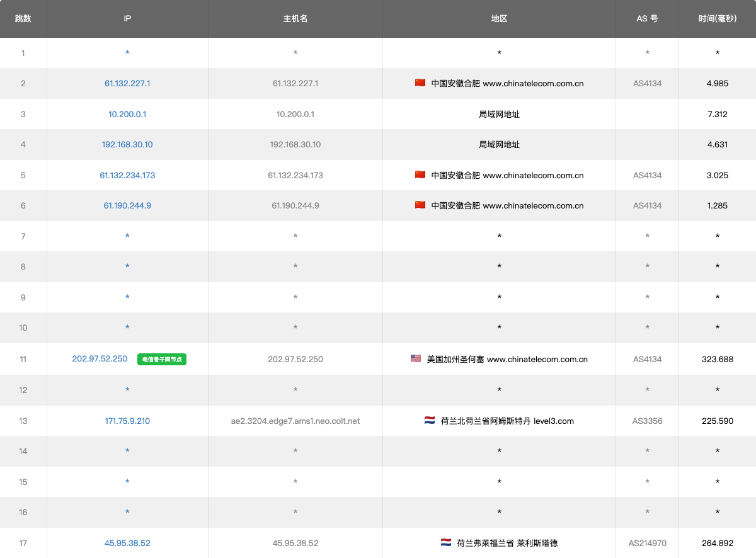Click the AS 号 column header
This screenshot has width=756, height=558.
[647, 19]
